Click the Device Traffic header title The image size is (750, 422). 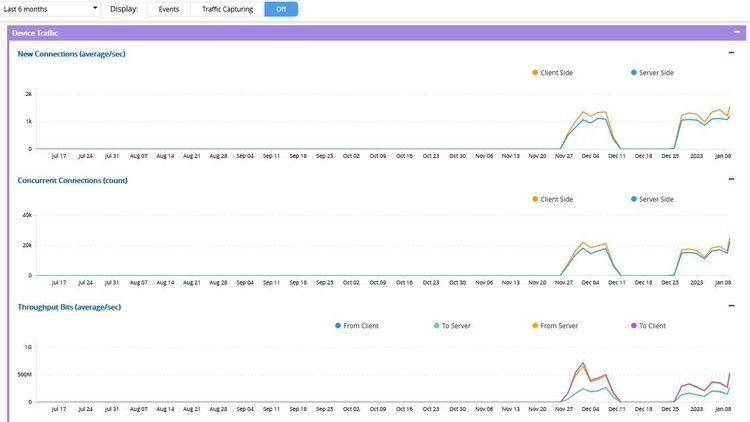[35, 33]
